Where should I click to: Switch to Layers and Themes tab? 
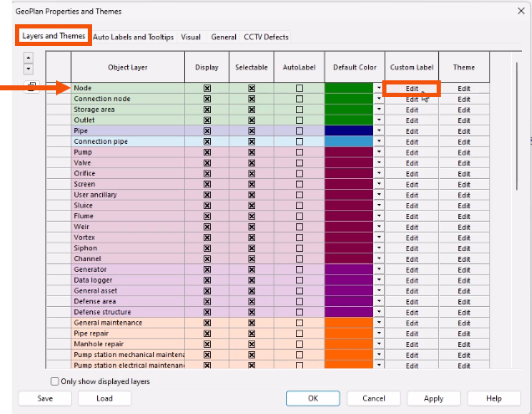54,36
